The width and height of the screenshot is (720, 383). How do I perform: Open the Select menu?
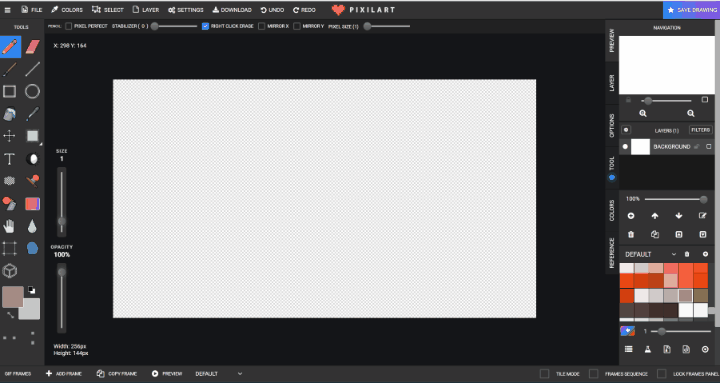tap(108, 10)
